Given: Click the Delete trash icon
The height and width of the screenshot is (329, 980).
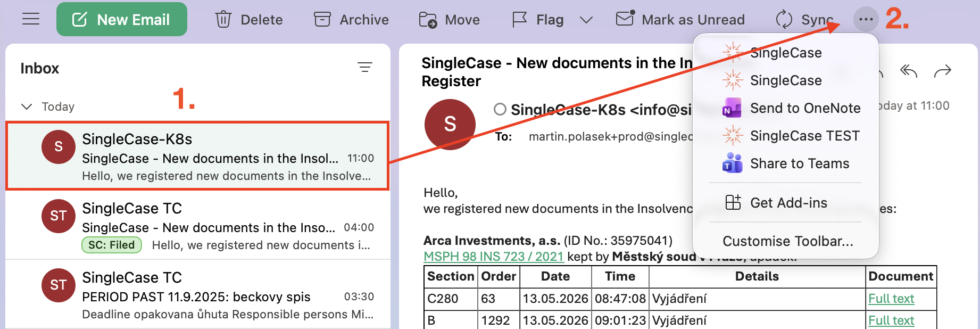Looking at the screenshot, I should [x=223, y=20].
